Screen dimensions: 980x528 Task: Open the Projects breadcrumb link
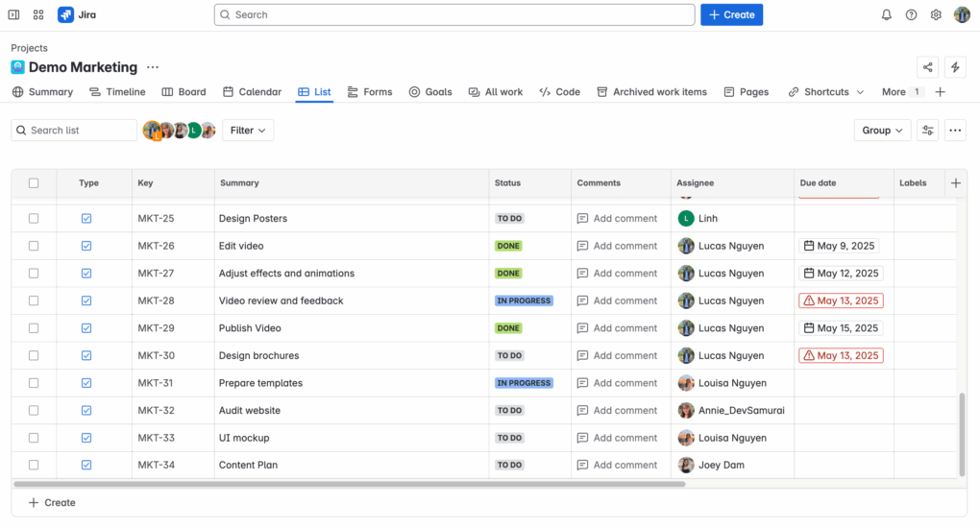pyautogui.click(x=29, y=48)
